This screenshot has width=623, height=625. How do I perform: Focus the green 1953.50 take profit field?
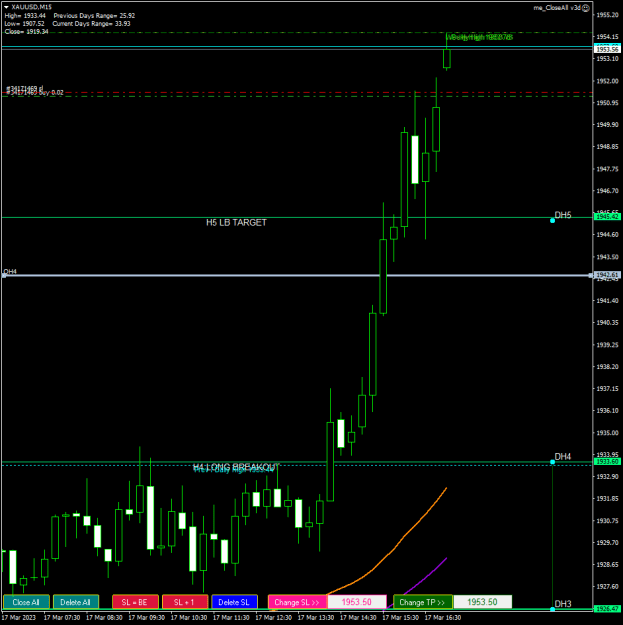coord(483,602)
